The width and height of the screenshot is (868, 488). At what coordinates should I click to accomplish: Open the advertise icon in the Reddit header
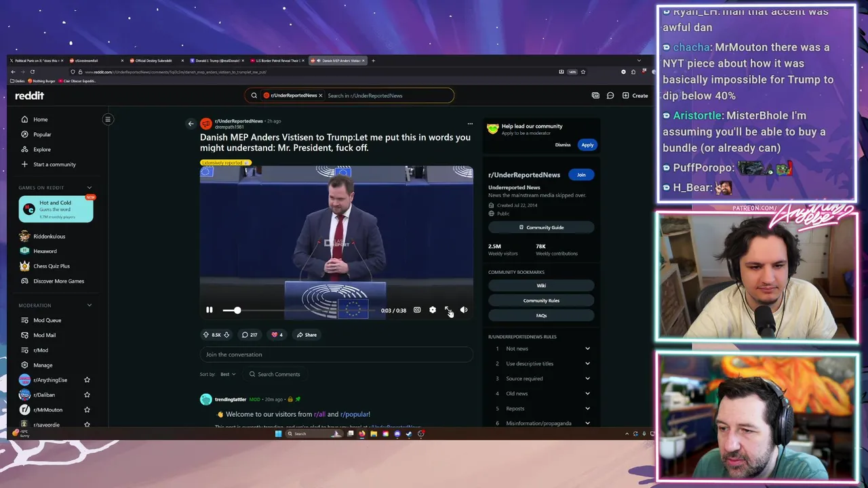pyautogui.click(x=595, y=96)
